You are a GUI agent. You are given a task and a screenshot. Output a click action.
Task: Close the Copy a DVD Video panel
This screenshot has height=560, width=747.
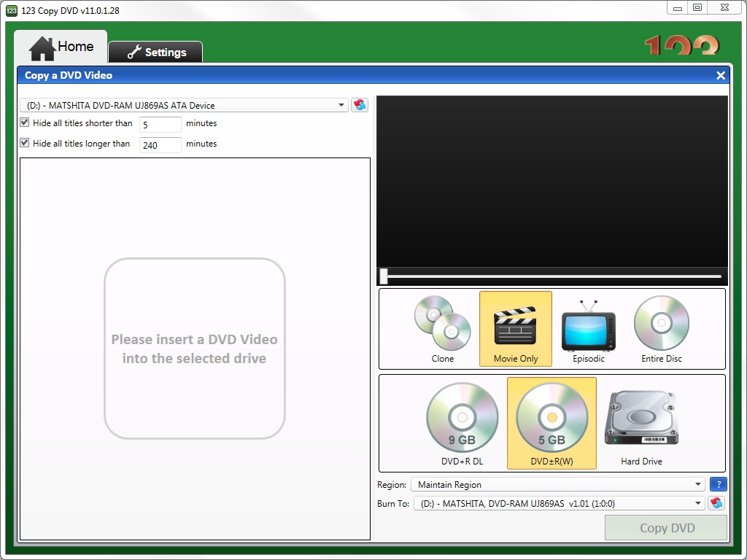(x=720, y=75)
